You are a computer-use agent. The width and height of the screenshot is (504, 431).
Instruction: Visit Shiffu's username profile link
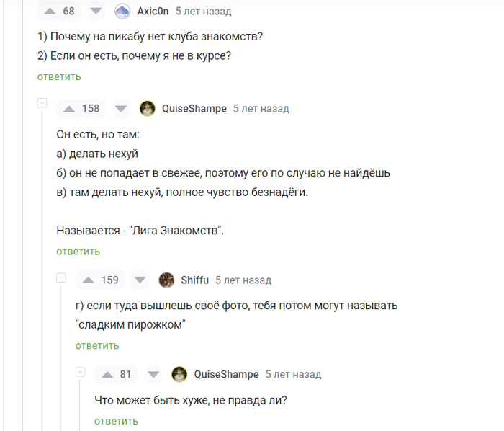(x=195, y=280)
